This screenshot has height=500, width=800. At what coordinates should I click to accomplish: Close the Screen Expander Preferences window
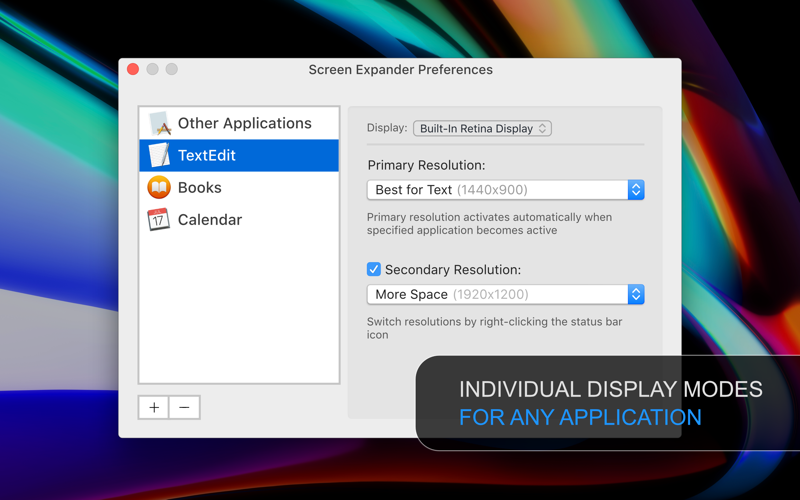pos(133,69)
